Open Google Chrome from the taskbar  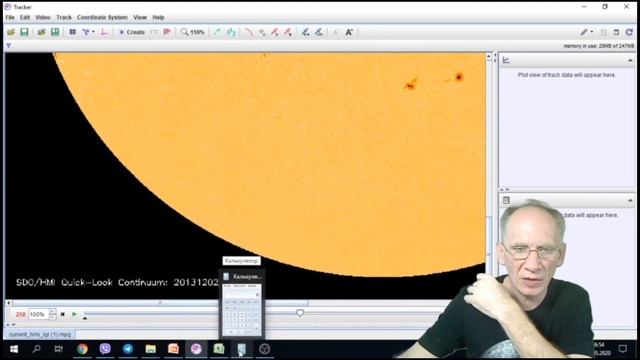point(82,349)
